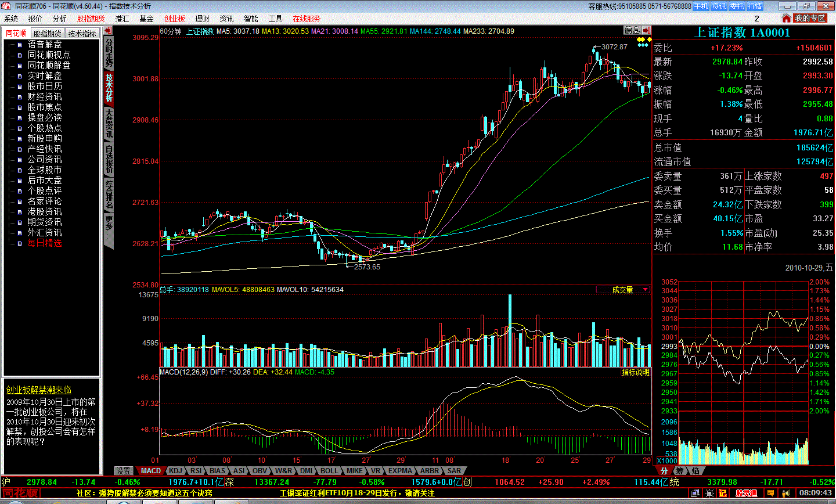The width and height of the screenshot is (836, 504).
Task: Open 同花顺视点 in the sidebar list
Action: 49,55
